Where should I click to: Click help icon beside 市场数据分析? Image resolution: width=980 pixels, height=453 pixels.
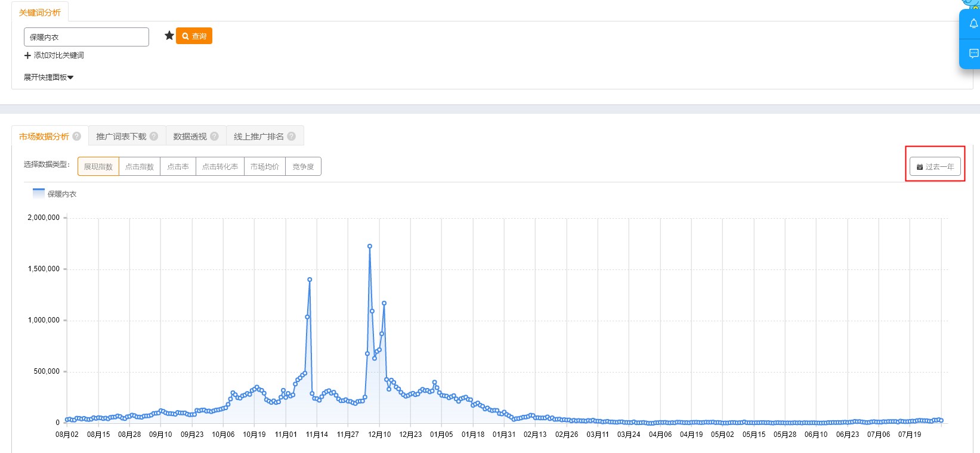click(77, 136)
